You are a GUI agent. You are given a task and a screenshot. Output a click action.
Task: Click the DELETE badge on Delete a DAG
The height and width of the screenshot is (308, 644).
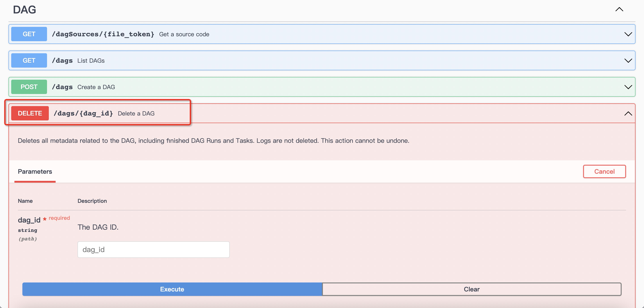tap(30, 113)
